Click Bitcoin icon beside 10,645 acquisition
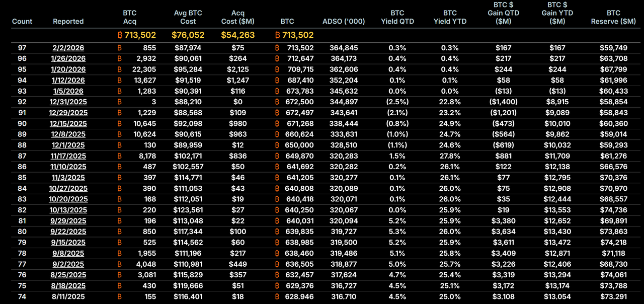644x304 pixels. coord(119,124)
